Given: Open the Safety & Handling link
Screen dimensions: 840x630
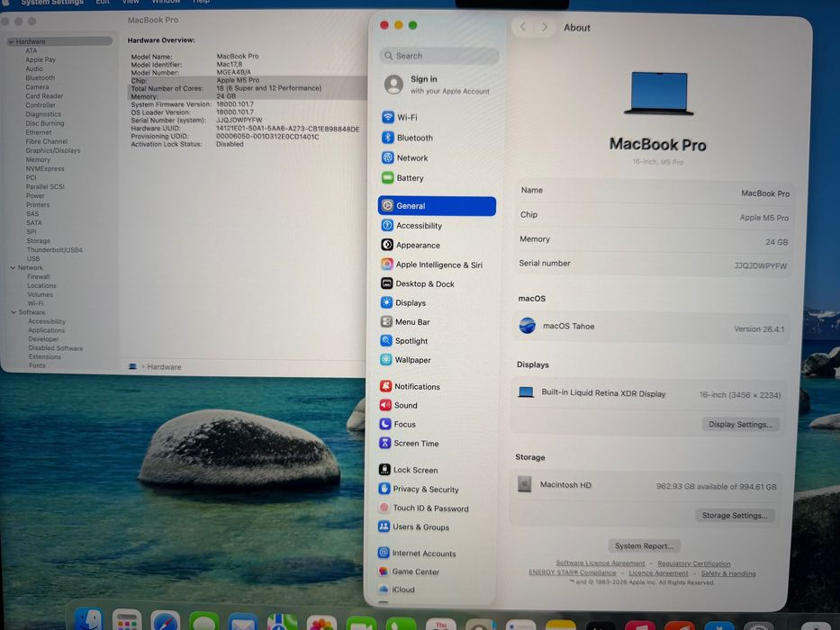Looking at the screenshot, I should pyautogui.click(x=728, y=573).
